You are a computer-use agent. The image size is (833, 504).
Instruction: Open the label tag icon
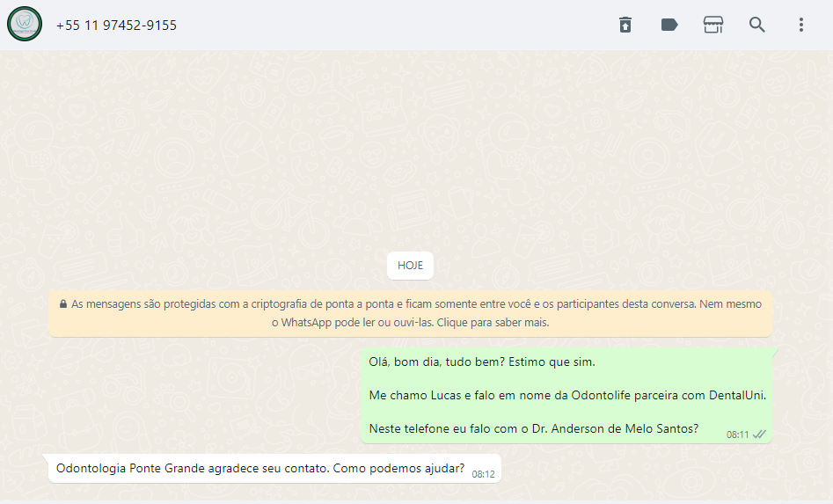click(669, 25)
